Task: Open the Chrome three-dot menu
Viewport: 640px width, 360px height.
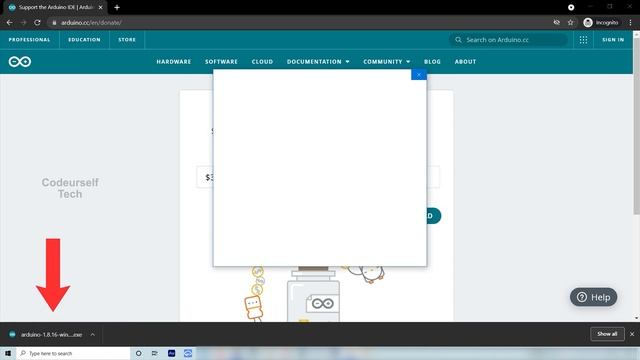Action: point(631,23)
